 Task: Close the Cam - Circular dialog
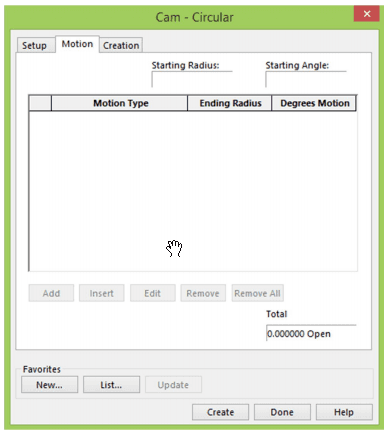[367, 14]
